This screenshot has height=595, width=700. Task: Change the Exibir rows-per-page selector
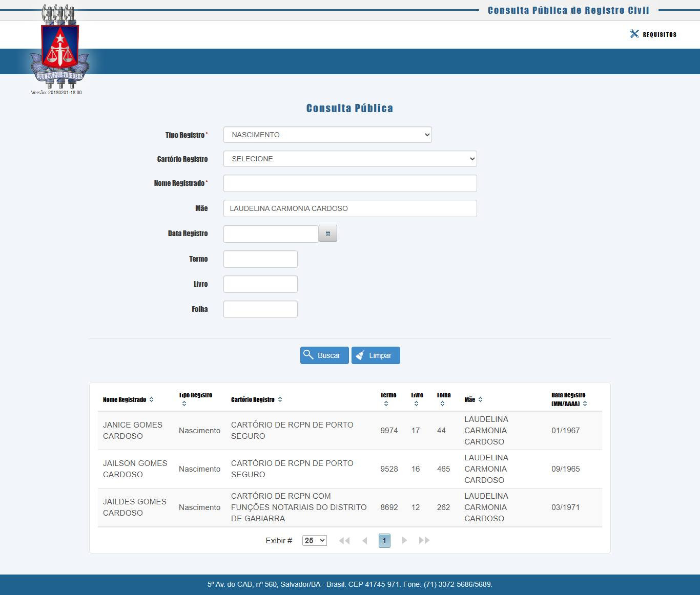coord(314,540)
